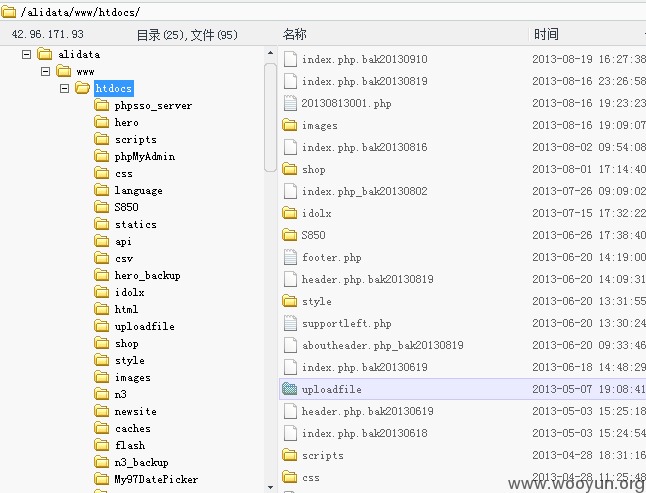Click the newsite folder icon

pos(101,411)
